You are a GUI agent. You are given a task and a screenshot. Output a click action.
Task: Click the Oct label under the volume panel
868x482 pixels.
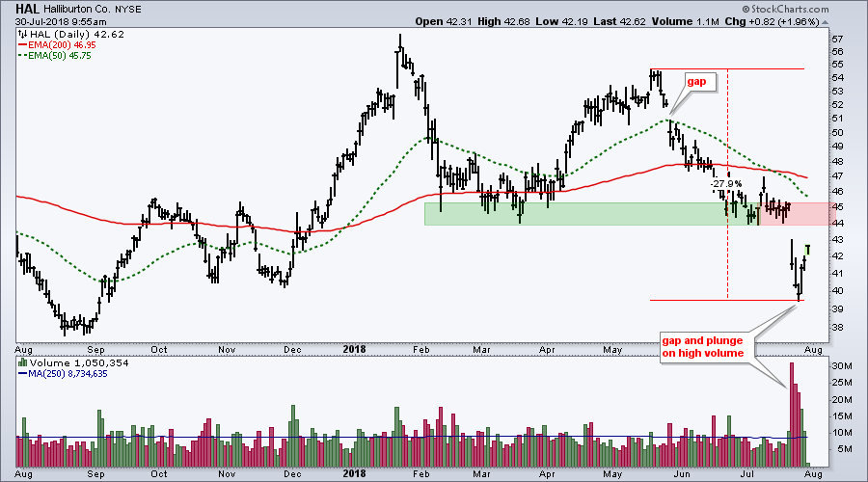(159, 474)
